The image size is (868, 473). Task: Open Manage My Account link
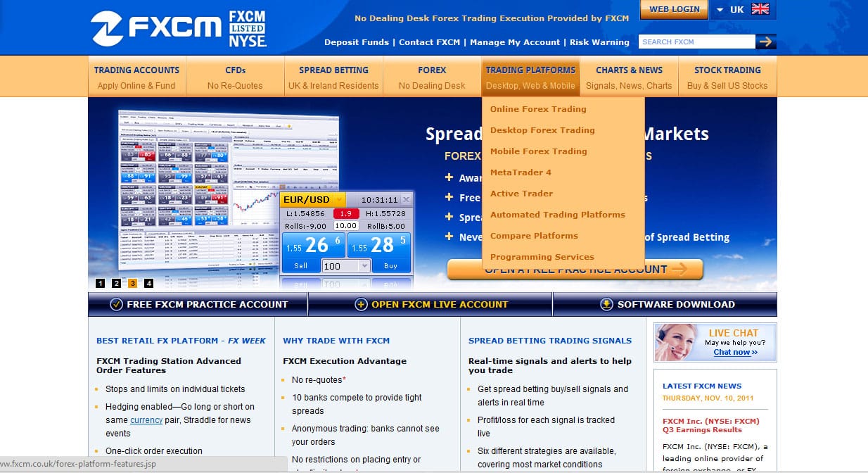coord(515,42)
